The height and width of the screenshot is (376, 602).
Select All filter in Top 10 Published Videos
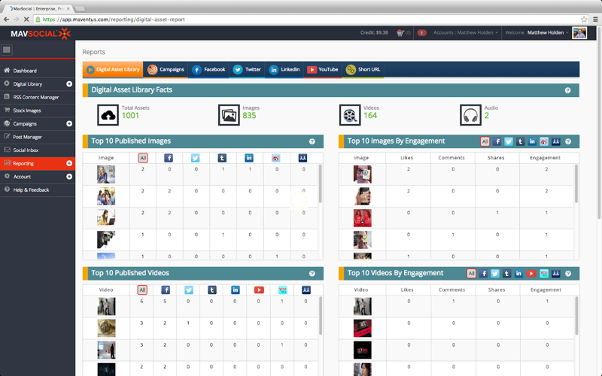(x=142, y=290)
